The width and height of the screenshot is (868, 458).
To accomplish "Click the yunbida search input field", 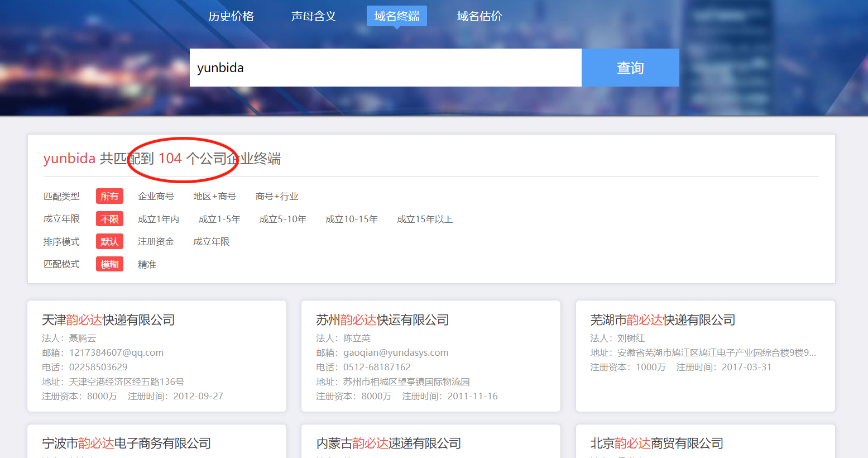I will (x=386, y=68).
